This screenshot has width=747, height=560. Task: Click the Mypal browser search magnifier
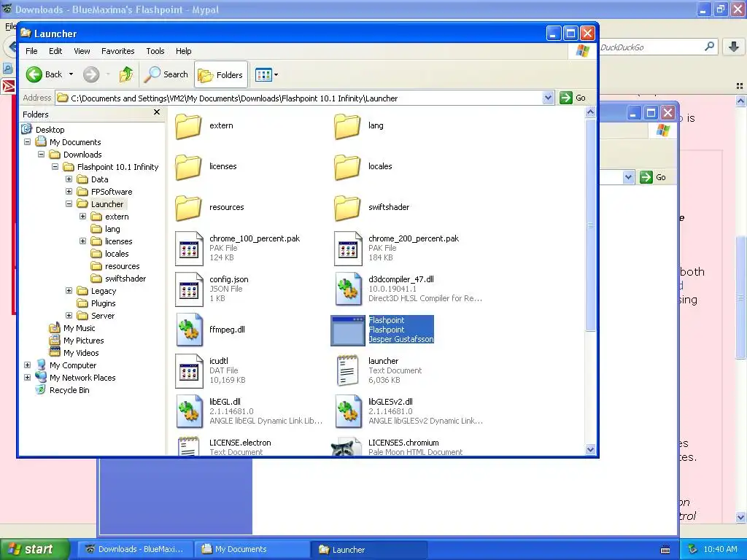click(709, 47)
